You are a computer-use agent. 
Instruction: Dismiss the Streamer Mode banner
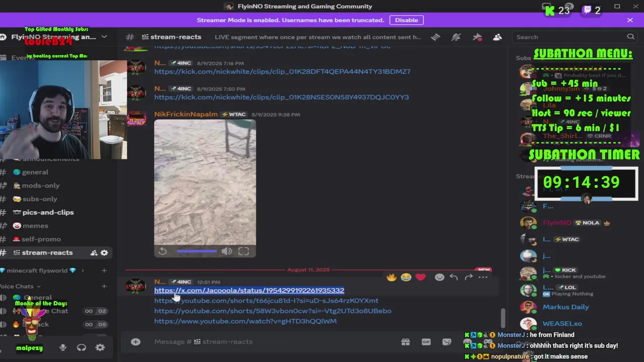[x=630, y=20]
